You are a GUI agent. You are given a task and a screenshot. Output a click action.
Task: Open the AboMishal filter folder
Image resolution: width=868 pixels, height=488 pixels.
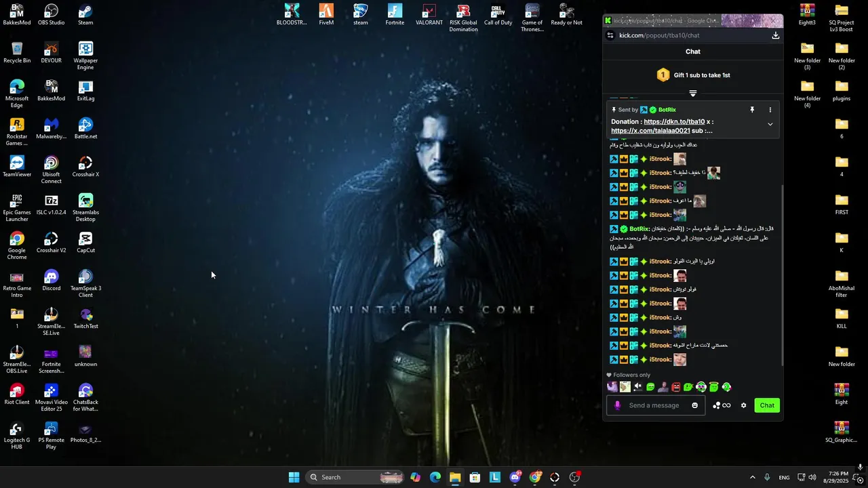click(842, 284)
